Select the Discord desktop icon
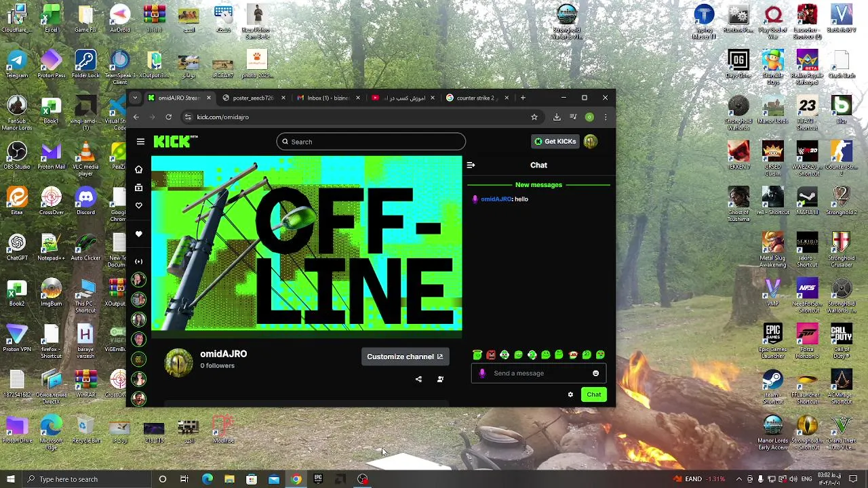The image size is (868, 488). (85, 201)
